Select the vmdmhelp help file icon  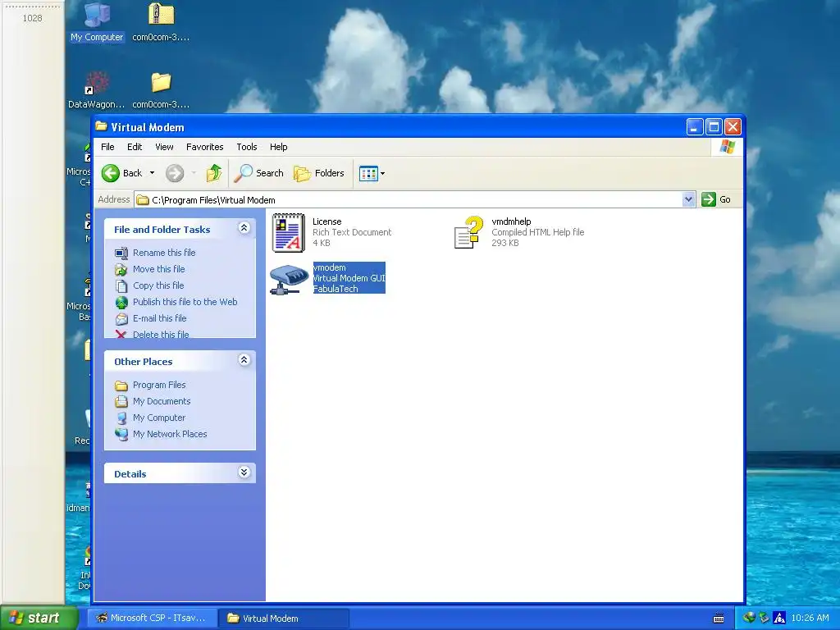click(468, 232)
